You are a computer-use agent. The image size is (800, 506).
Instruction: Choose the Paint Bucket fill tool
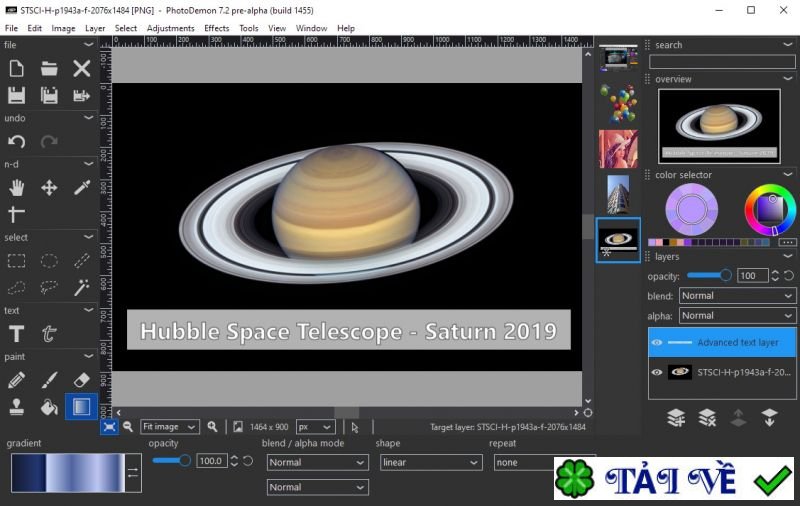[49, 406]
